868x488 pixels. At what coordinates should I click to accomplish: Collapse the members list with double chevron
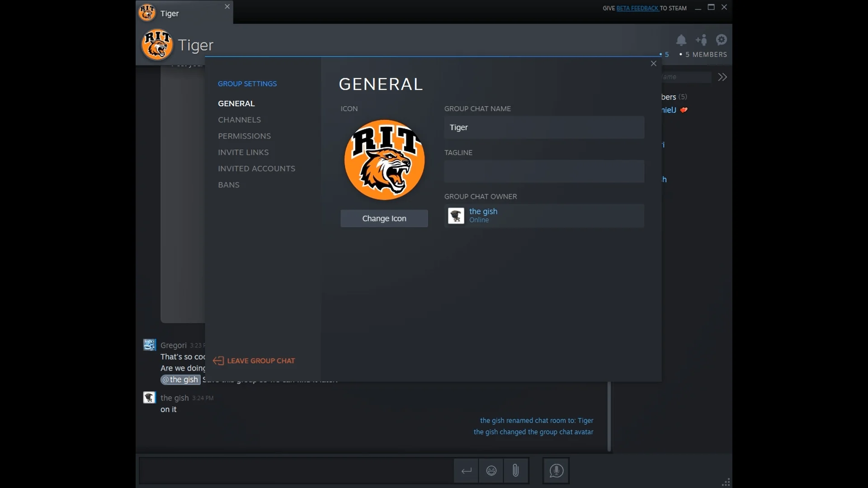(722, 77)
